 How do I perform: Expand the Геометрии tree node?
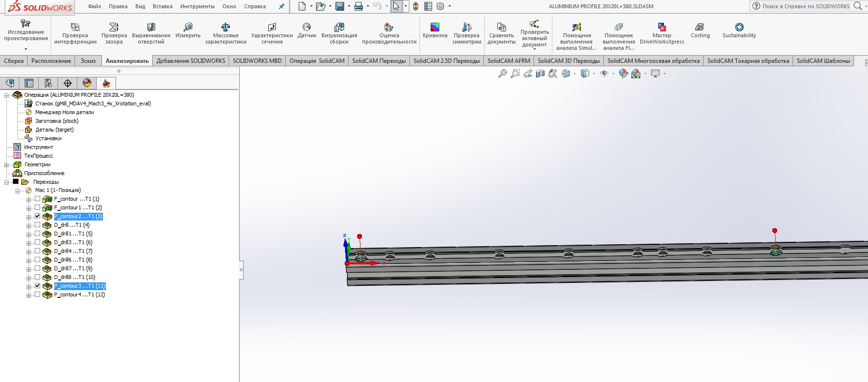pos(7,165)
